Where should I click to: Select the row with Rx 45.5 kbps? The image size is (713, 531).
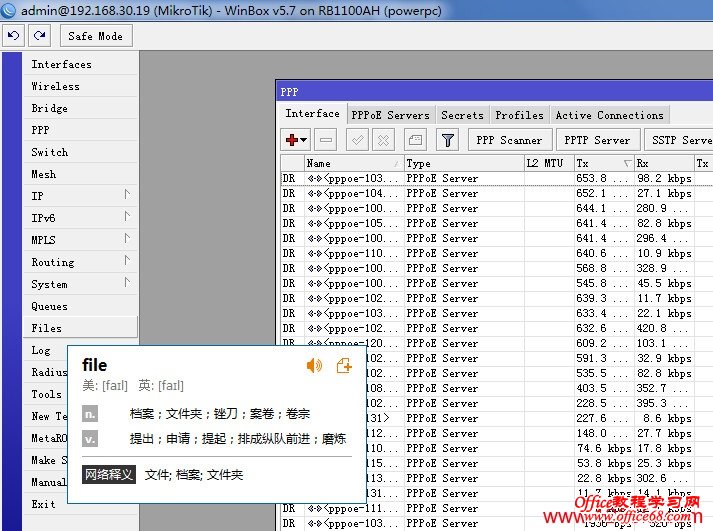497,283
